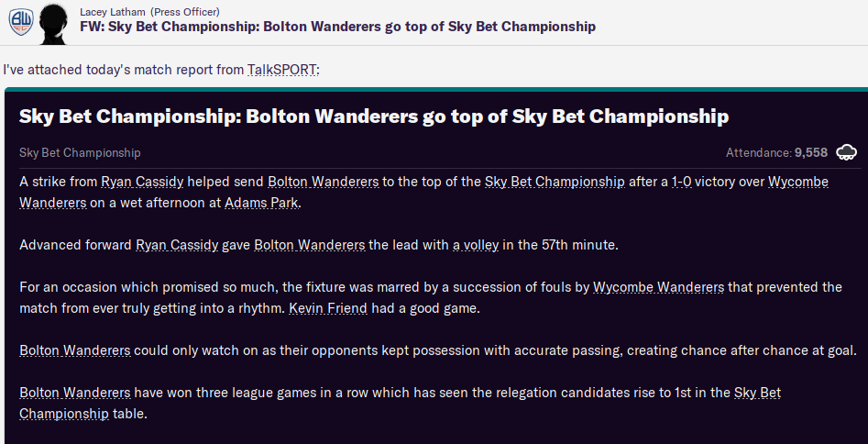
Task: Click the rainy weather cloud icon
Action: tap(846, 152)
